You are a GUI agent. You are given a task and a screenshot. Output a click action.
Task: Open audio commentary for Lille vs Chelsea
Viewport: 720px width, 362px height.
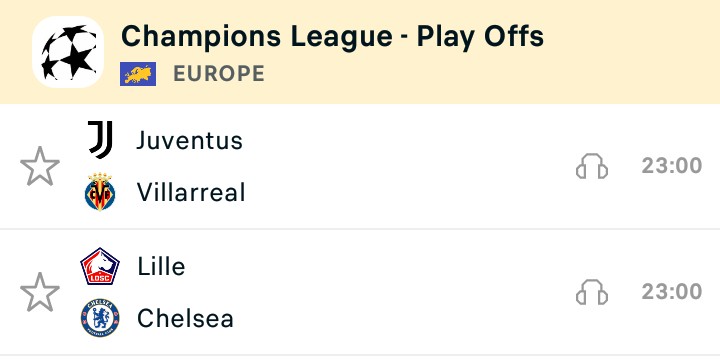tap(592, 292)
